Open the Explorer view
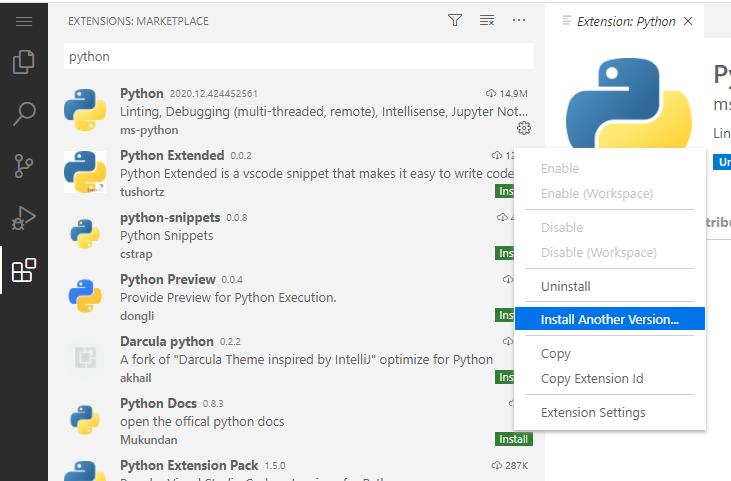731x481 pixels. [x=24, y=62]
